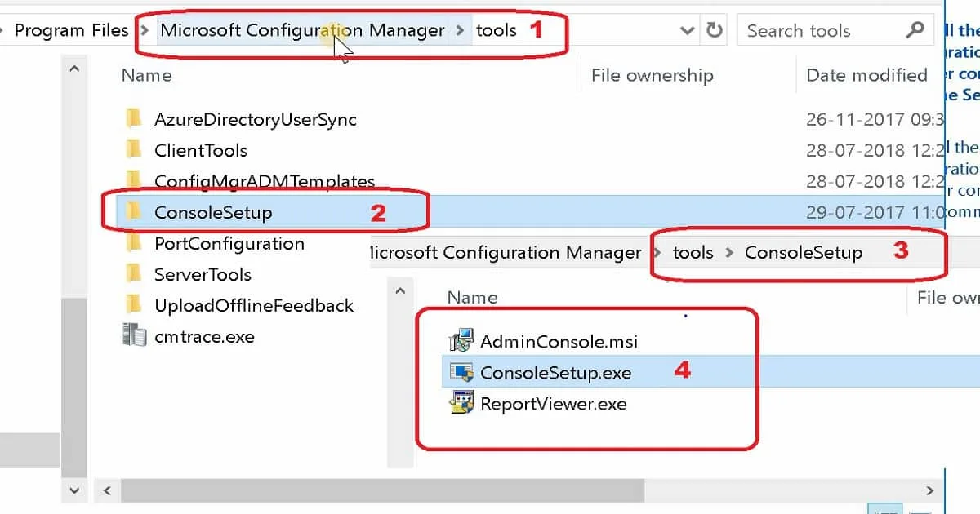Navigate to tools breadcrumb in address bar

[x=497, y=31]
